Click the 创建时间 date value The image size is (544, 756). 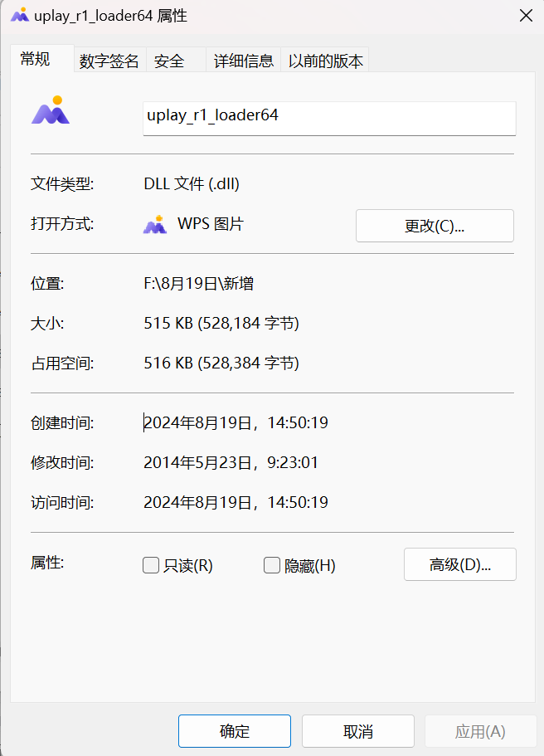236,423
